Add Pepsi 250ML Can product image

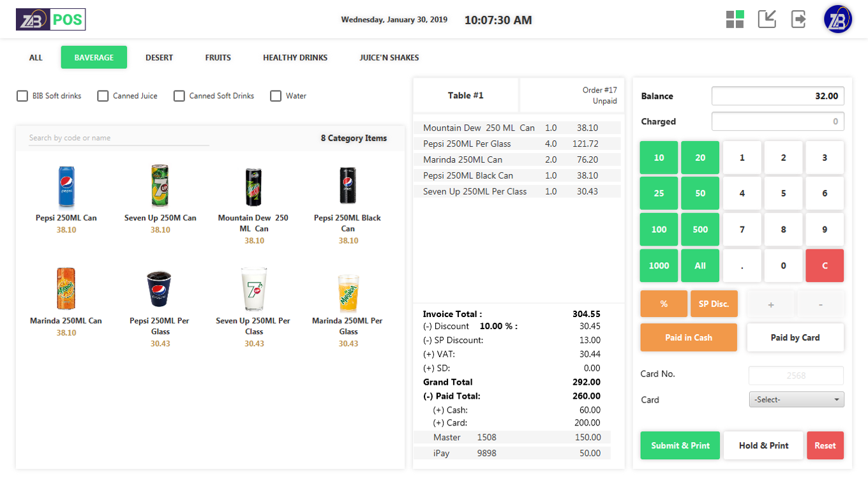coord(66,187)
